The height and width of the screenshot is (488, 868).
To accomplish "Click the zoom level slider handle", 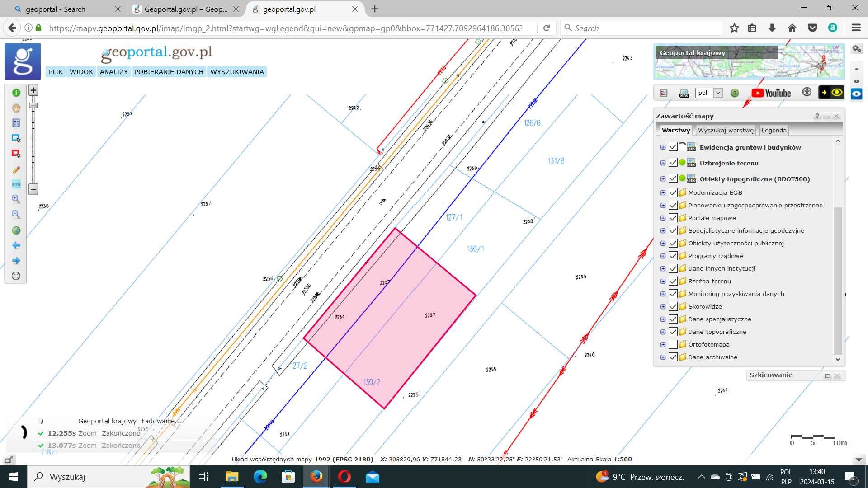I will point(33,106).
